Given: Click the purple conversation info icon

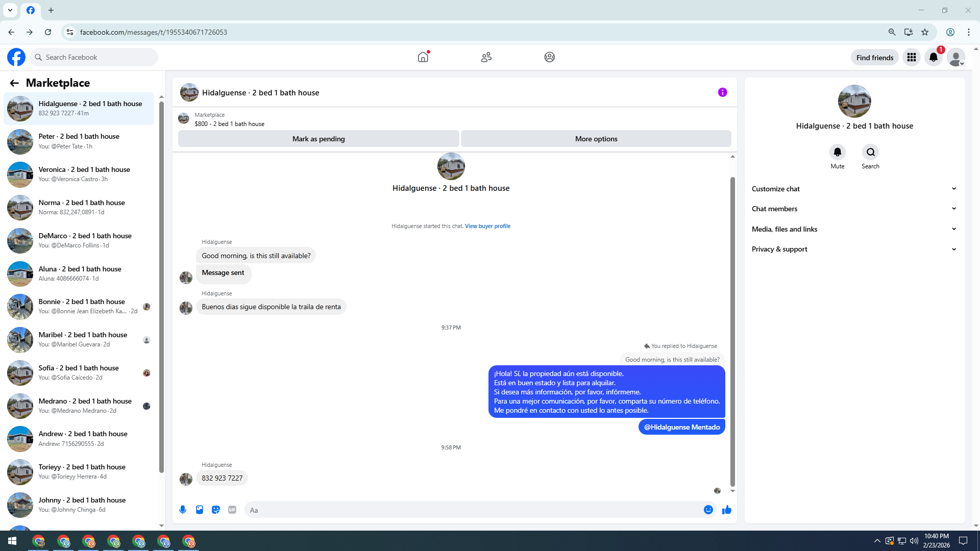Looking at the screenshot, I should coord(722,92).
